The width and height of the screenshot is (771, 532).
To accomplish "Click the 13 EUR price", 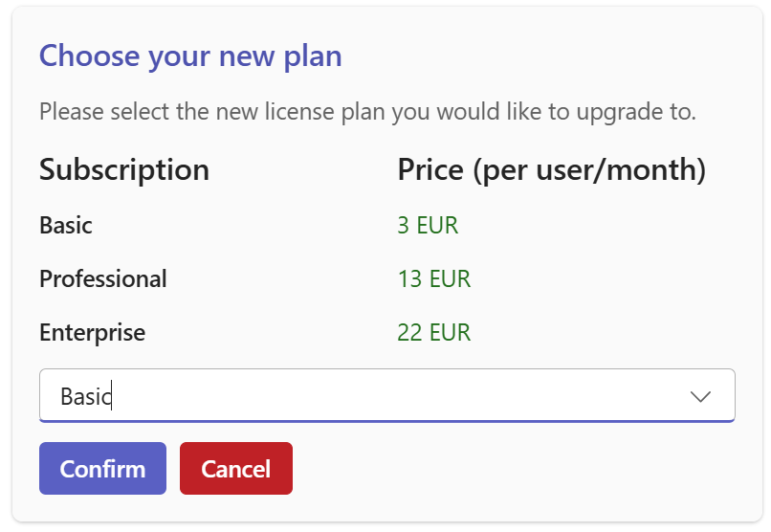I will 434,279.
